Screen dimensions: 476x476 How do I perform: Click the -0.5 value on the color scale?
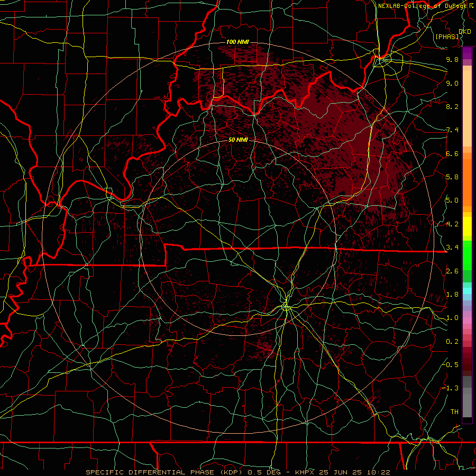pyautogui.click(x=451, y=364)
